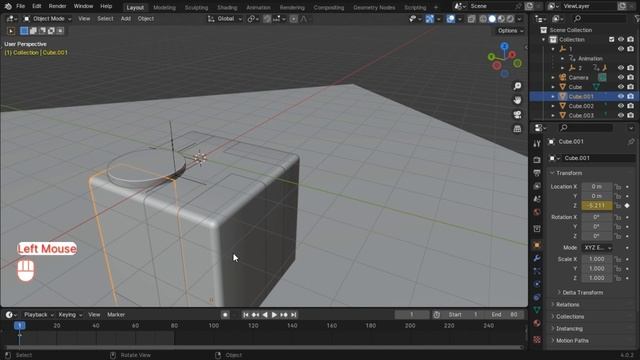This screenshot has height=360, width=640.
Task: Switch to the Shading workspace tab
Action: 227,7
